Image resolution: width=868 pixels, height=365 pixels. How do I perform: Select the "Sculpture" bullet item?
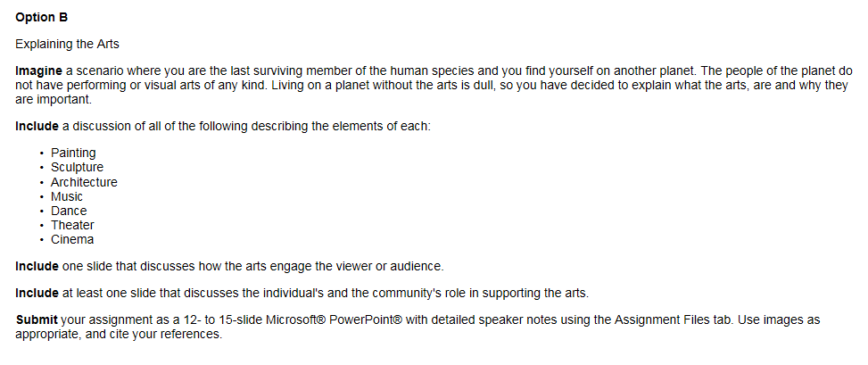tap(77, 167)
